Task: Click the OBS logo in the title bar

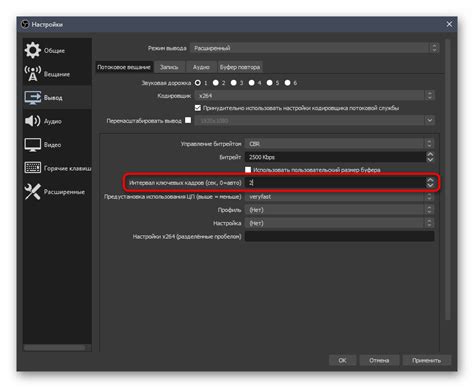Action: tap(25, 24)
